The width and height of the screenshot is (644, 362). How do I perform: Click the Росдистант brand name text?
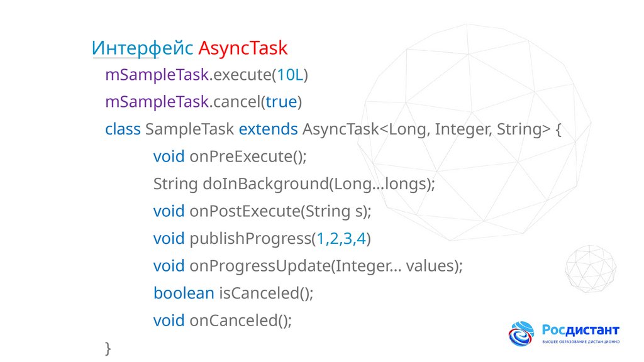(x=580, y=330)
